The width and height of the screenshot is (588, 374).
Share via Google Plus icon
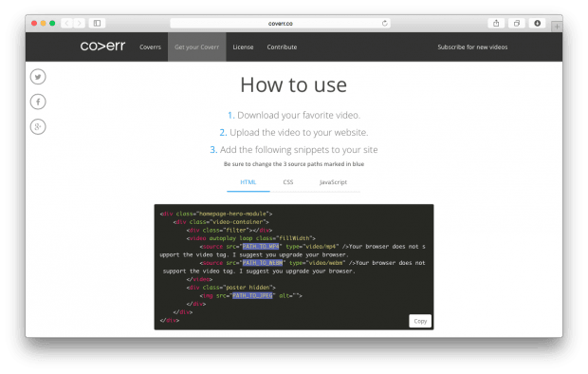pos(38,127)
